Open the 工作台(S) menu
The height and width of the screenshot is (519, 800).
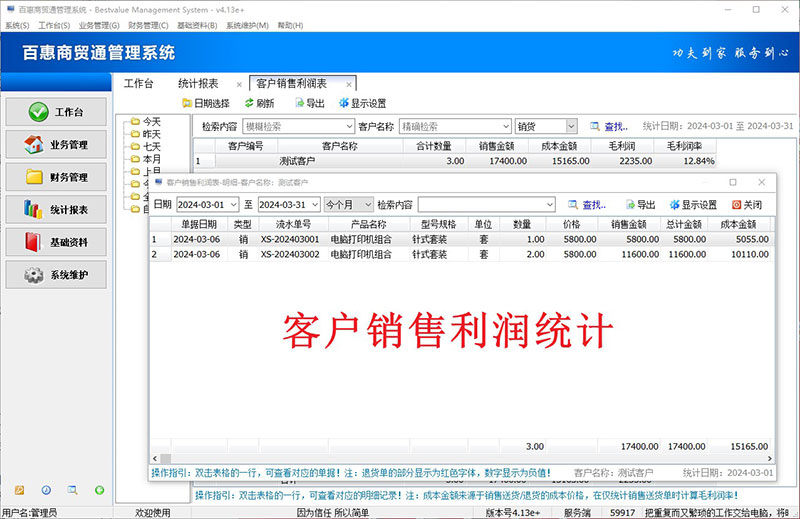point(54,26)
